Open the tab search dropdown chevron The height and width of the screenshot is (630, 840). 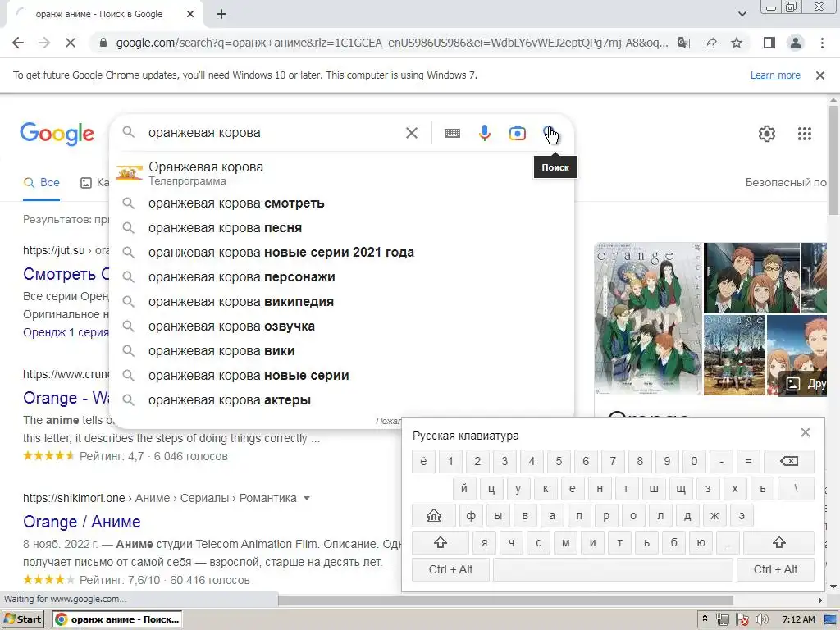pos(742,15)
